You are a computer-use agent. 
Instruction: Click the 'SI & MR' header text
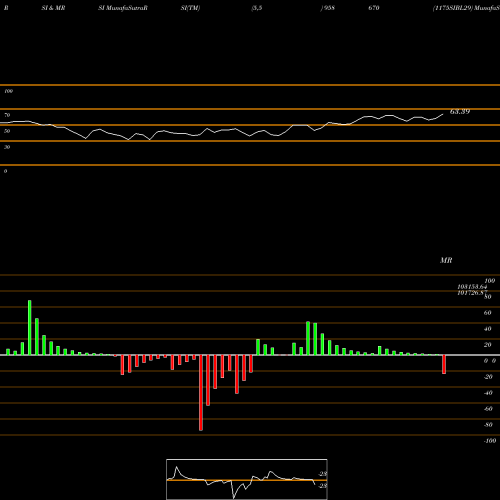[x=53, y=8]
